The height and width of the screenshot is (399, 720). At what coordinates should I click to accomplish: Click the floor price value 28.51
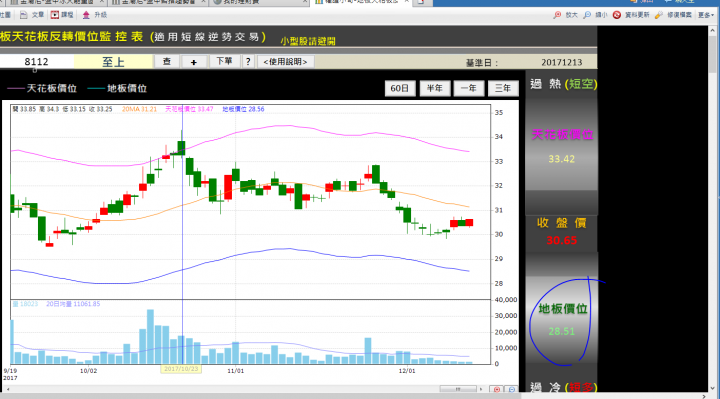tap(562, 332)
